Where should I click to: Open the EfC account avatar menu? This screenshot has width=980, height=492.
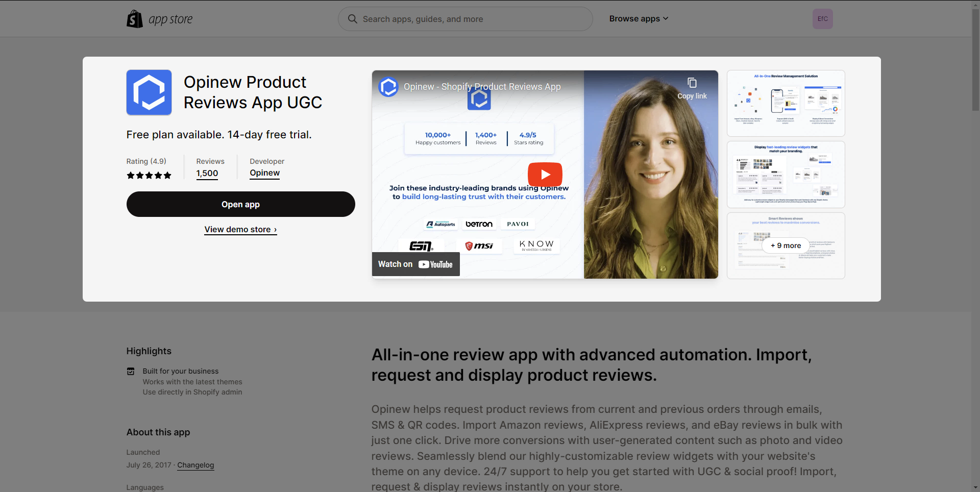(823, 19)
